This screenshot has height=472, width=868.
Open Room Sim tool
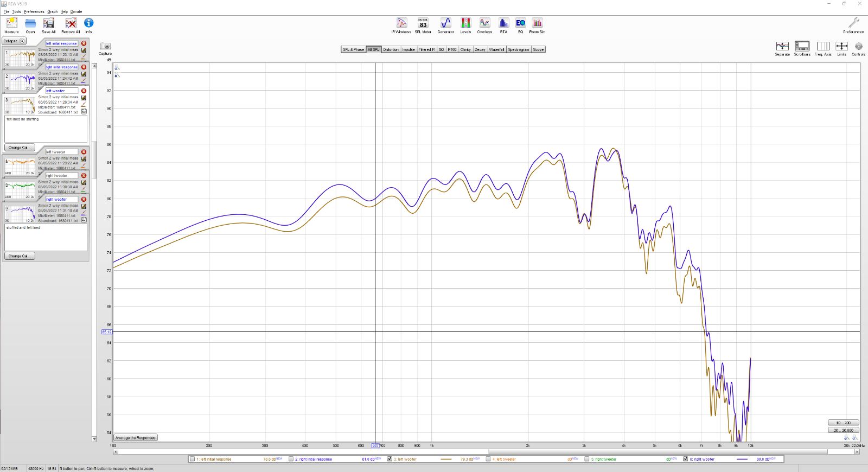537,25
